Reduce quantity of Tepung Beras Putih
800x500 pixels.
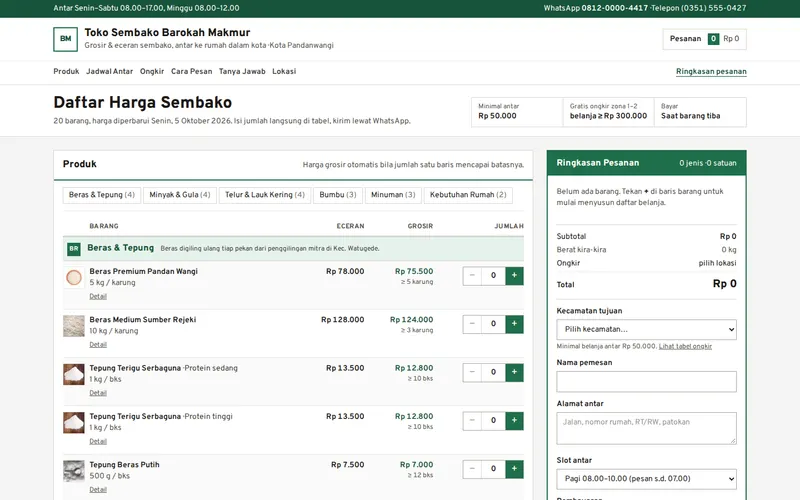click(472, 469)
